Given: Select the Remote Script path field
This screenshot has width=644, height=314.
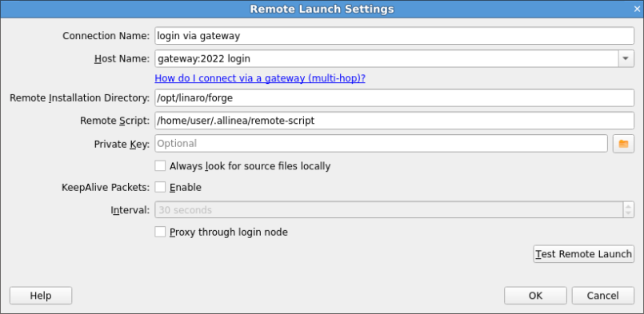Looking at the screenshot, I should [394, 121].
